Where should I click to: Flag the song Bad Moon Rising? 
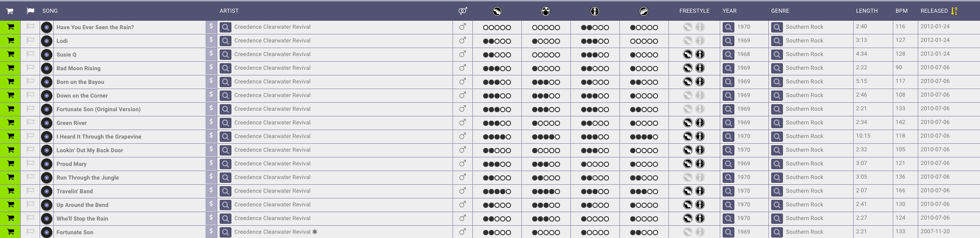click(x=30, y=68)
